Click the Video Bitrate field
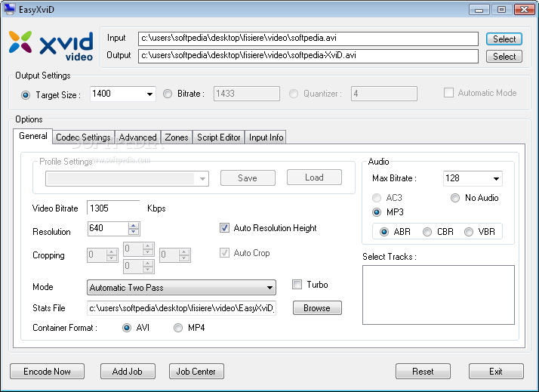 point(113,208)
